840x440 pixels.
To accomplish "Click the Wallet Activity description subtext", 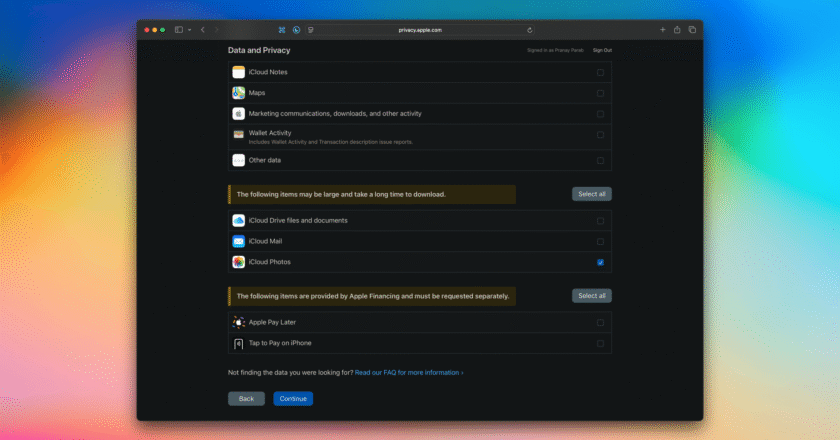I will tap(331, 142).
